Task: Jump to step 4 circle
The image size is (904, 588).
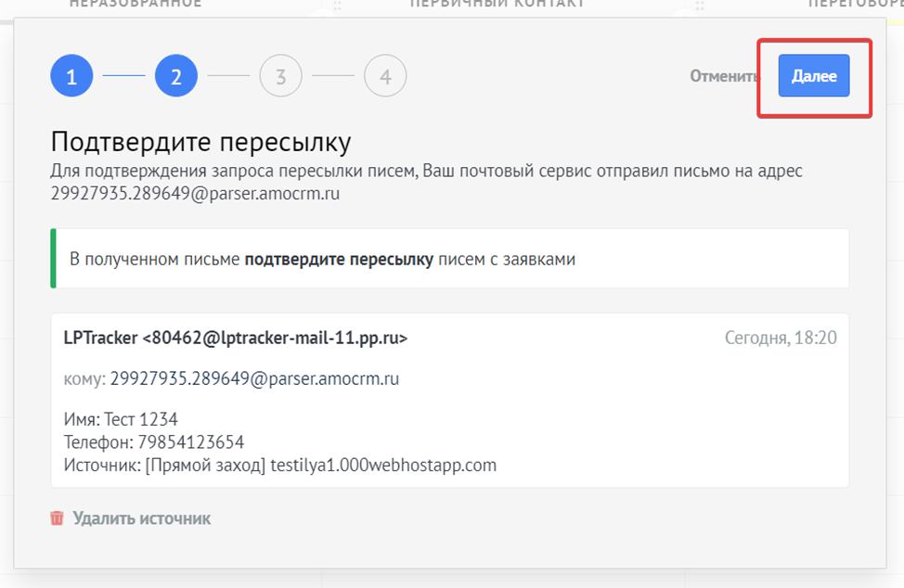Action: (x=385, y=76)
